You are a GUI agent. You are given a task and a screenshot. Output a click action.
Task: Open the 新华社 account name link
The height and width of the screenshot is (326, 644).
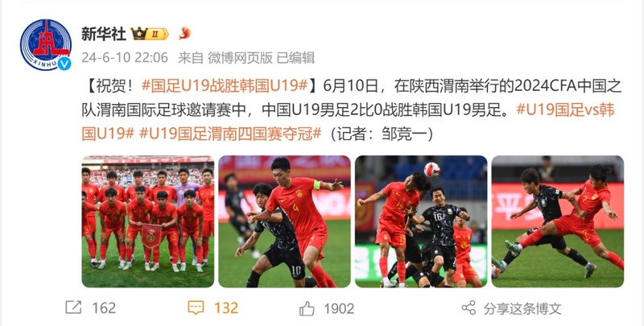tap(104, 34)
